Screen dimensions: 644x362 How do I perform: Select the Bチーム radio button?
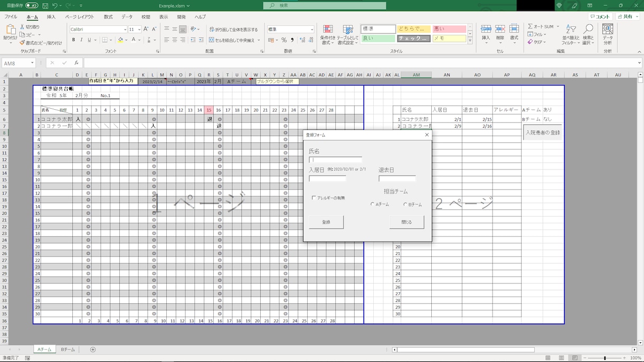pos(405,204)
